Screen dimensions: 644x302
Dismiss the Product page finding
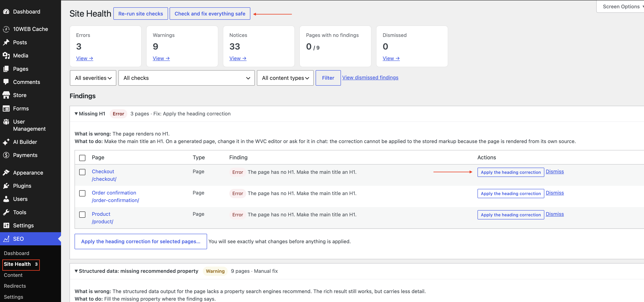pyautogui.click(x=555, y=214)
